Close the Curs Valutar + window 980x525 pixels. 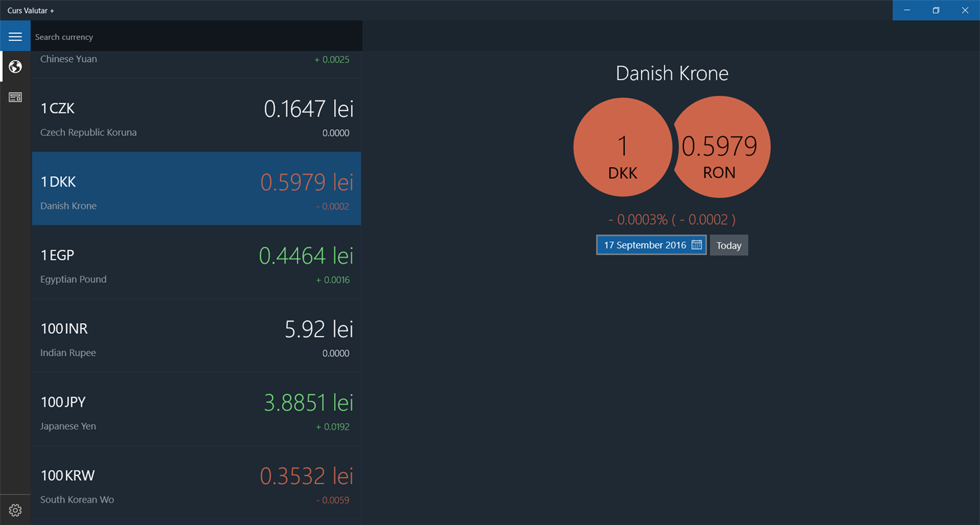[x=966, y=10]
